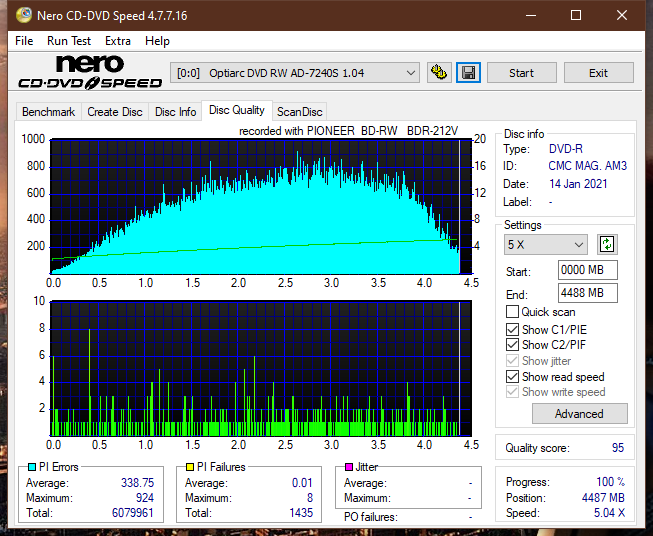Switch to the Create Disc tab

coord(115,112)
